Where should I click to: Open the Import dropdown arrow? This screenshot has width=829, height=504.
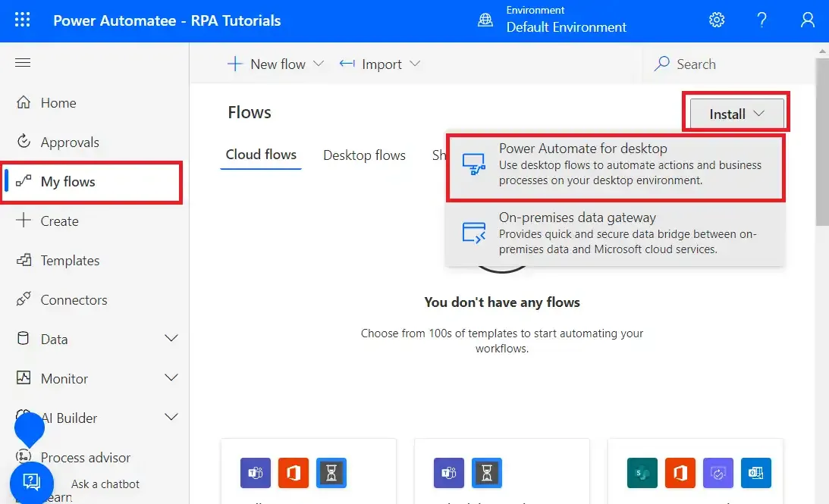pos(415,64)
